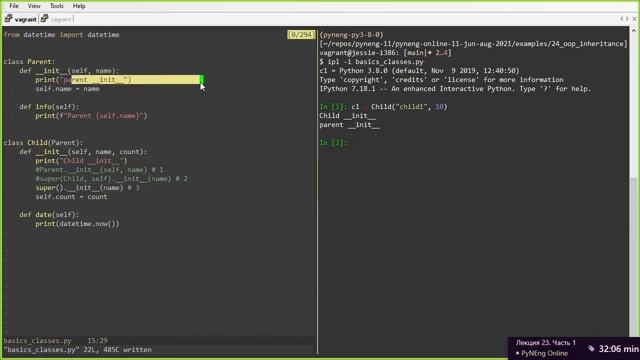The width and height of the screenshot is (640, 360).
Task: Click the tab scroll right arrow
Action: [627, 19]
